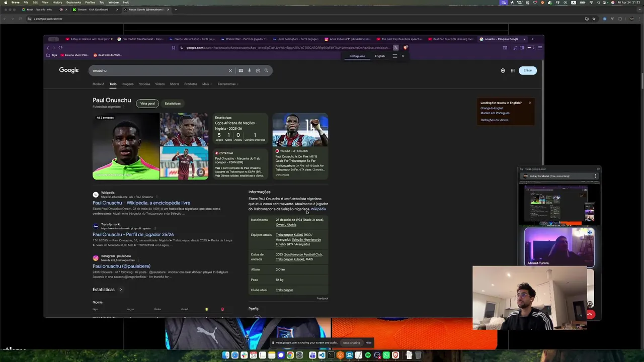This screenshot has height=362, width=644.
Task: Open a new tab in the inner browser
Action: tap(532, 39)
